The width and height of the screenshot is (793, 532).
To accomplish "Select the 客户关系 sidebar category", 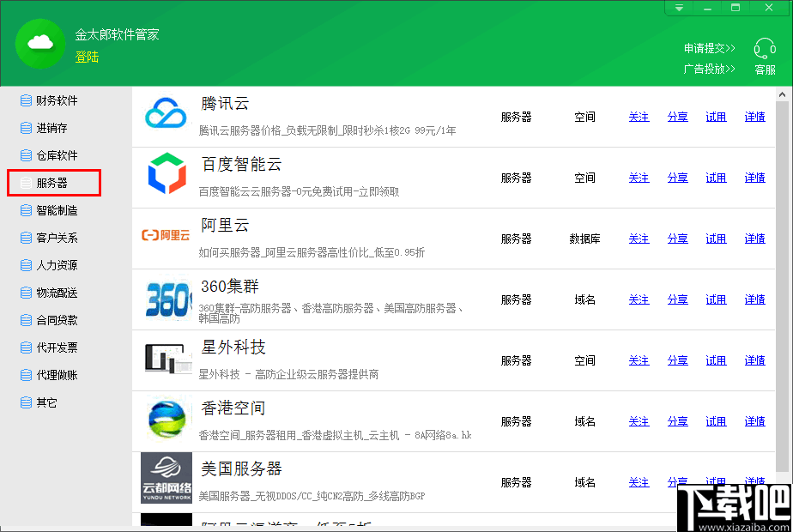I will pyautogui.click(x=57, y=238).
